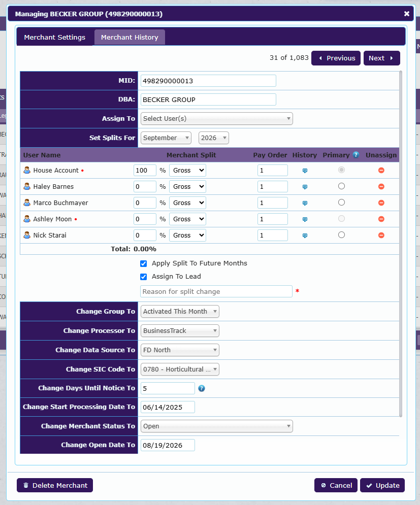420x505 pixels.
Task: Unassign Haley Barnes with red minus icon
Action: click(381, 186)
